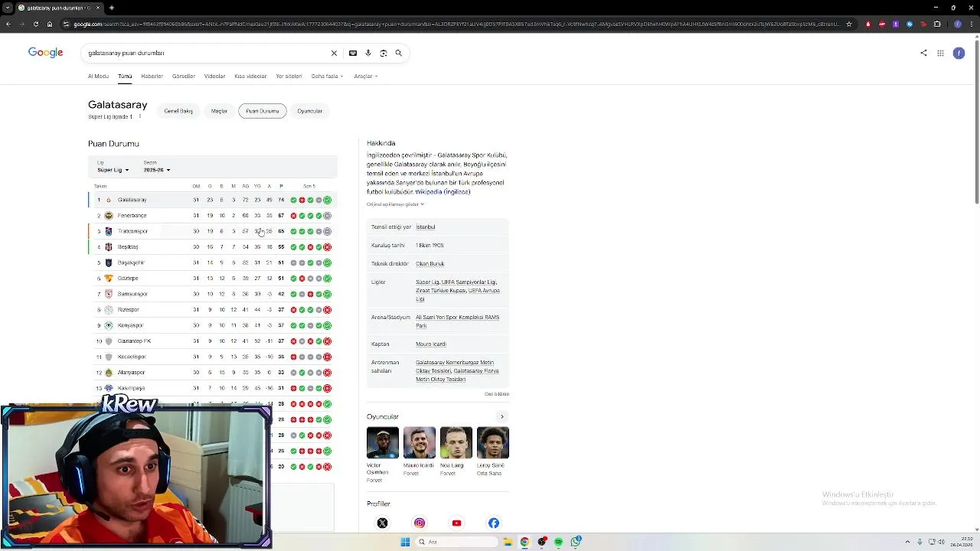Image resolution: width=980 pixels, height=551 pixels.
Task: Open Noa Lang player thumbnail
Action: pyautogui.click(x=456, y=443)
